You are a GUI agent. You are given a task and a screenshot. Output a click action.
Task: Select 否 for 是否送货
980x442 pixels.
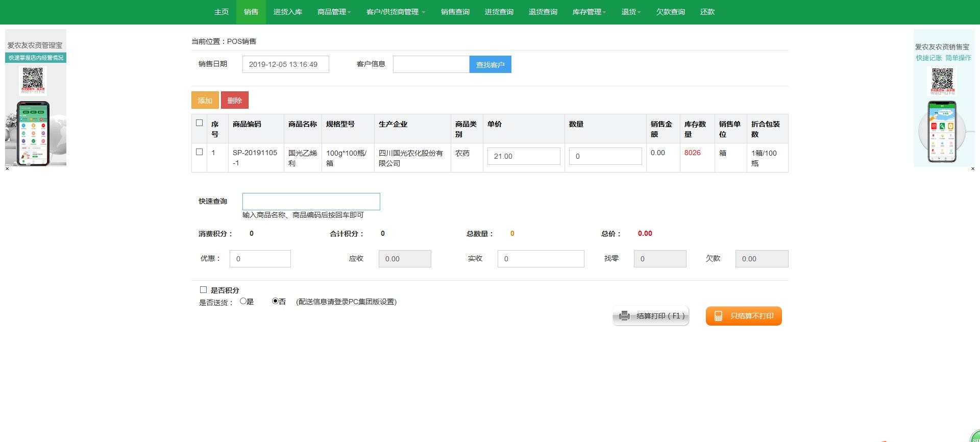tap(276, 301)
